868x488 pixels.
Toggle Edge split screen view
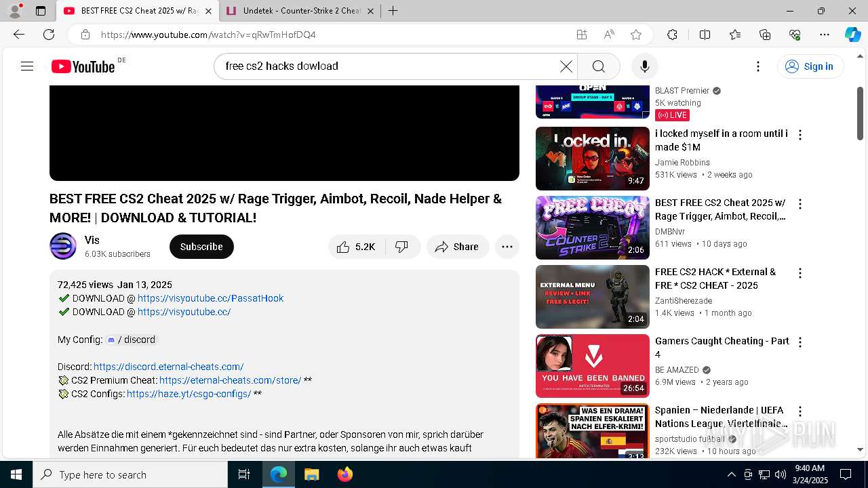pyautogui.click(x=705, y=35)
